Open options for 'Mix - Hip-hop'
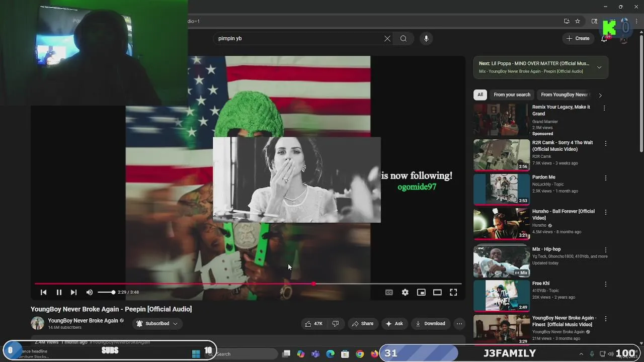The width and height of the screenshot is (644, 362). 605,250
